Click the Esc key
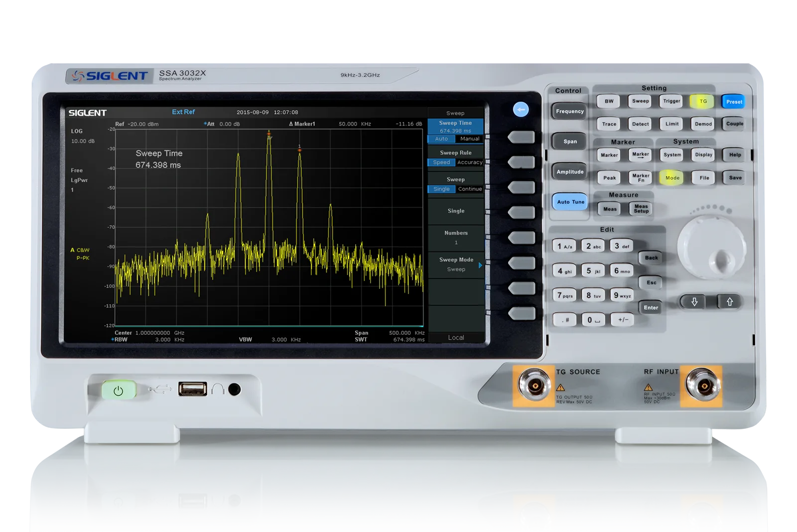Screen dimensions: 797x532 651,282
